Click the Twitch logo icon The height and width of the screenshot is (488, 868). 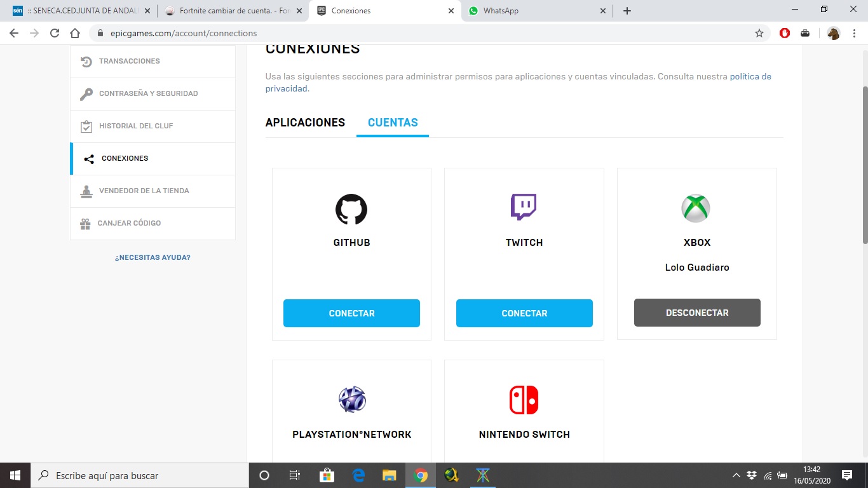[x=524, y=208]
